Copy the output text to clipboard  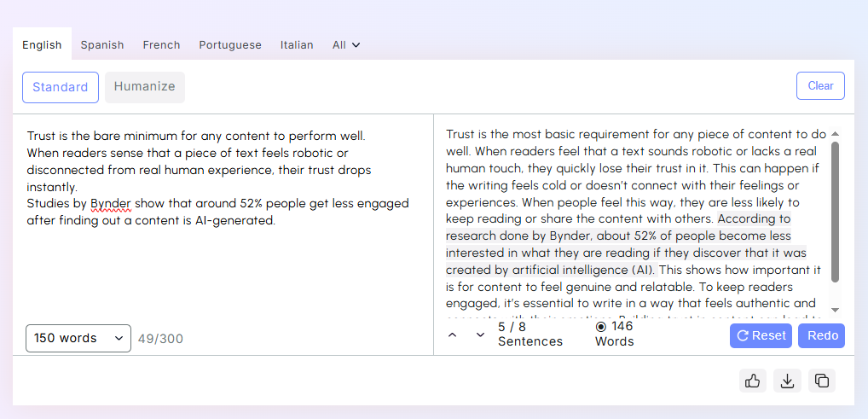[822, 381]
